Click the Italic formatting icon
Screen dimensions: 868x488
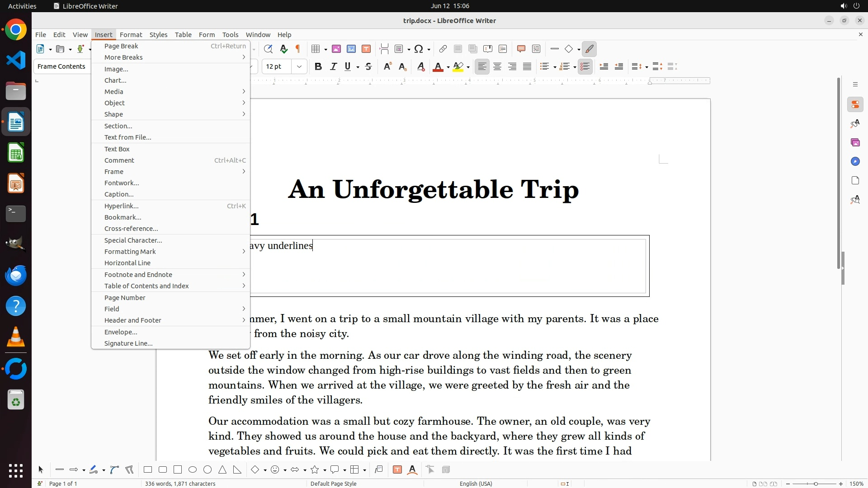333,67
